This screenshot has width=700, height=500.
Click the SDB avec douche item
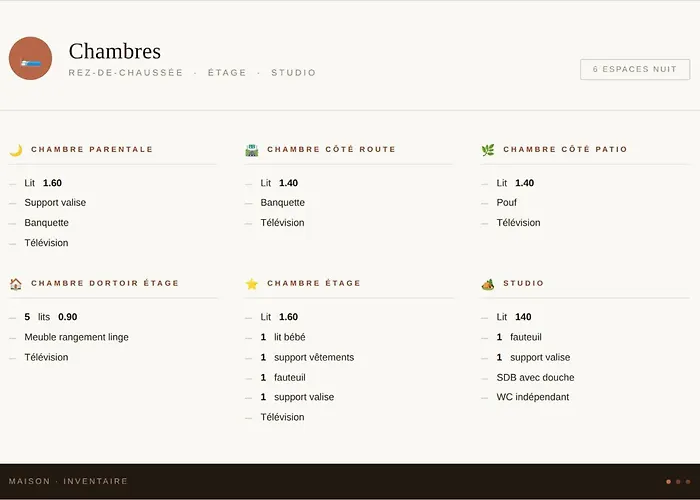535,377
